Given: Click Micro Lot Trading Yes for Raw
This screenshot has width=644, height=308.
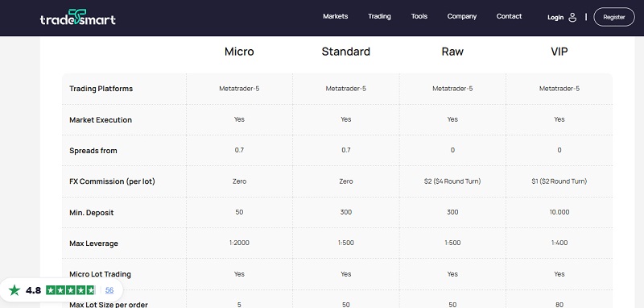Looking at the screenshot, I should pos(452,274).
